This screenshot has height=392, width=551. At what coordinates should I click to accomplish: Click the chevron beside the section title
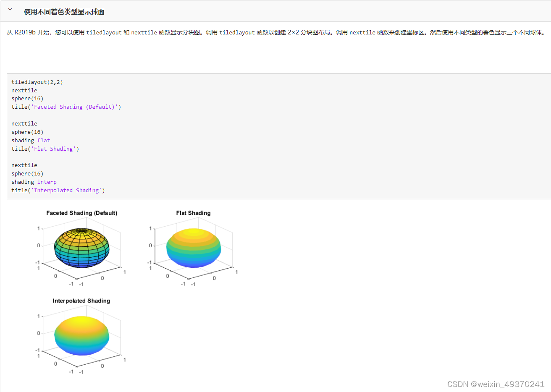point(9,8)
